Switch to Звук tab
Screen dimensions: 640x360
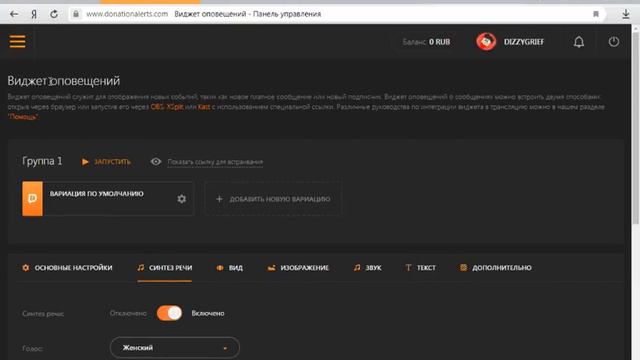pyautogui.click(x=367, y=268)
